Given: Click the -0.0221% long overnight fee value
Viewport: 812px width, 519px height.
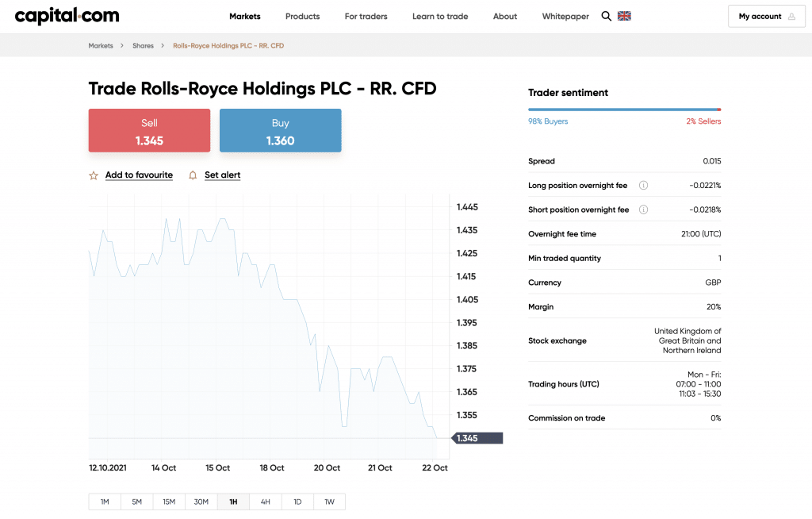Looking at the screenshot, I should click(705, 186).
